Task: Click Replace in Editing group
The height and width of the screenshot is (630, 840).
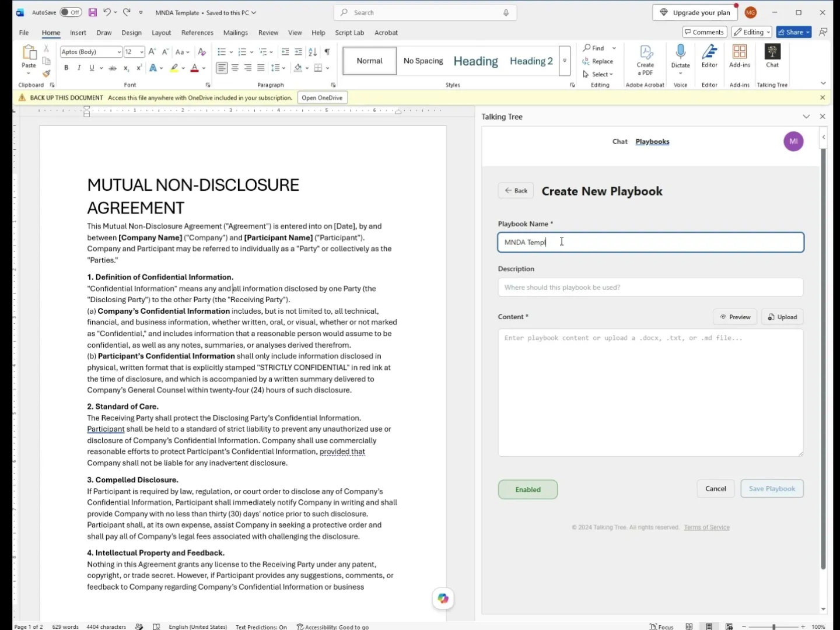Action: coord(598,61)
